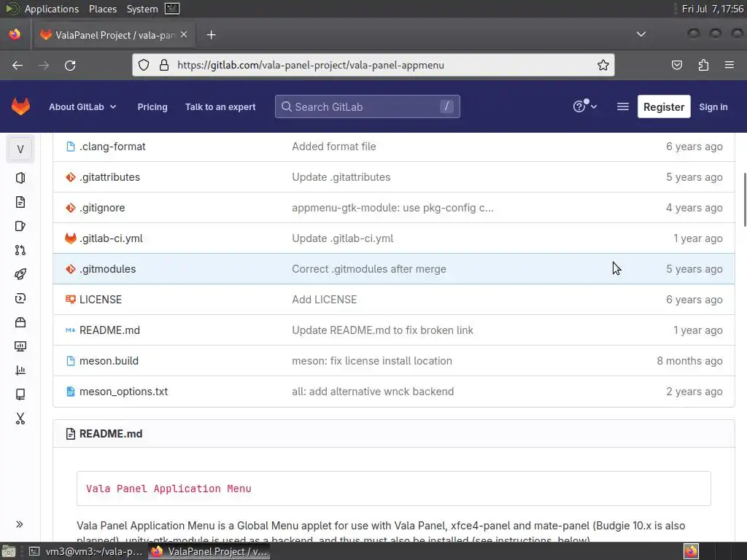Open .gitignore file

(x=102, y=208)
